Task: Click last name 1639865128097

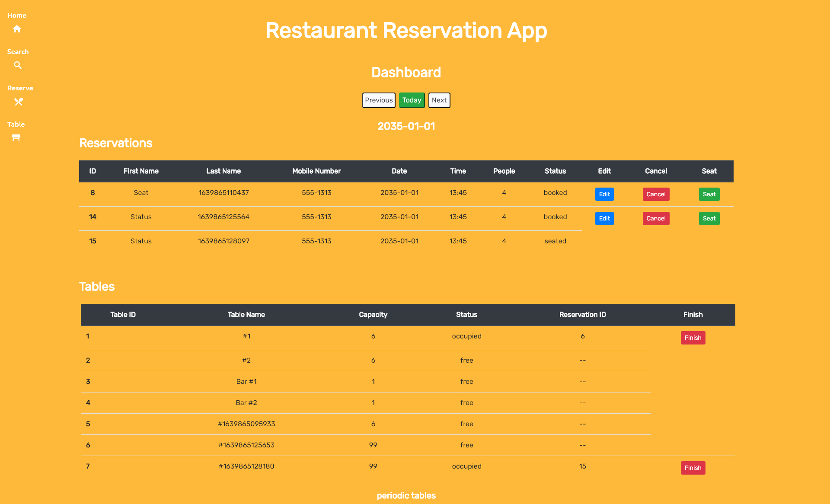Action: [223, 241]
